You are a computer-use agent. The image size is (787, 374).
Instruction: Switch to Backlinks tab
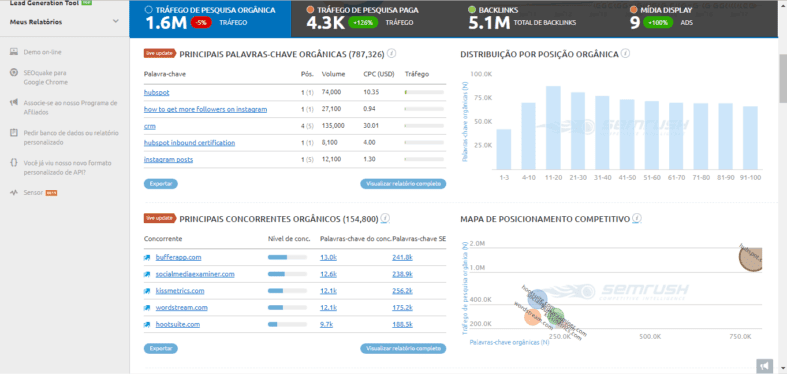pyautogui.click(x=534, y=18)
